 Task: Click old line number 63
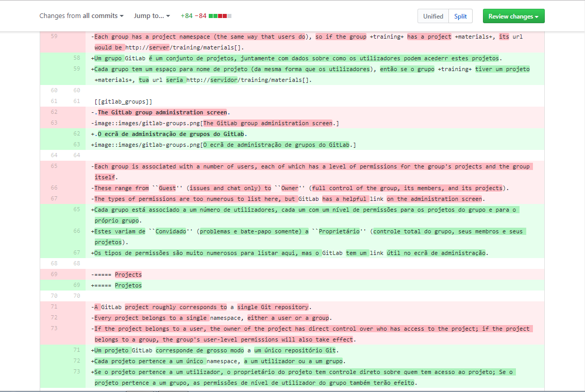pos(54,123)
